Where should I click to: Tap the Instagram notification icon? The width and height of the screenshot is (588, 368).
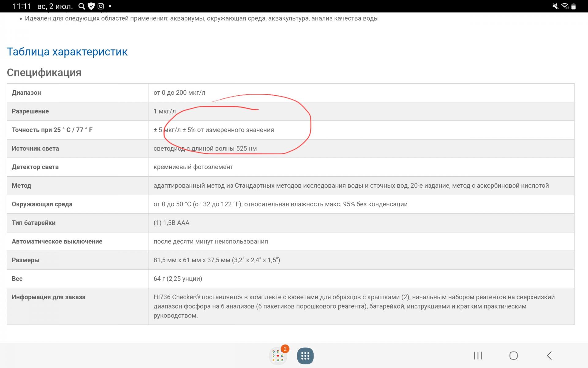pos(100,6)
